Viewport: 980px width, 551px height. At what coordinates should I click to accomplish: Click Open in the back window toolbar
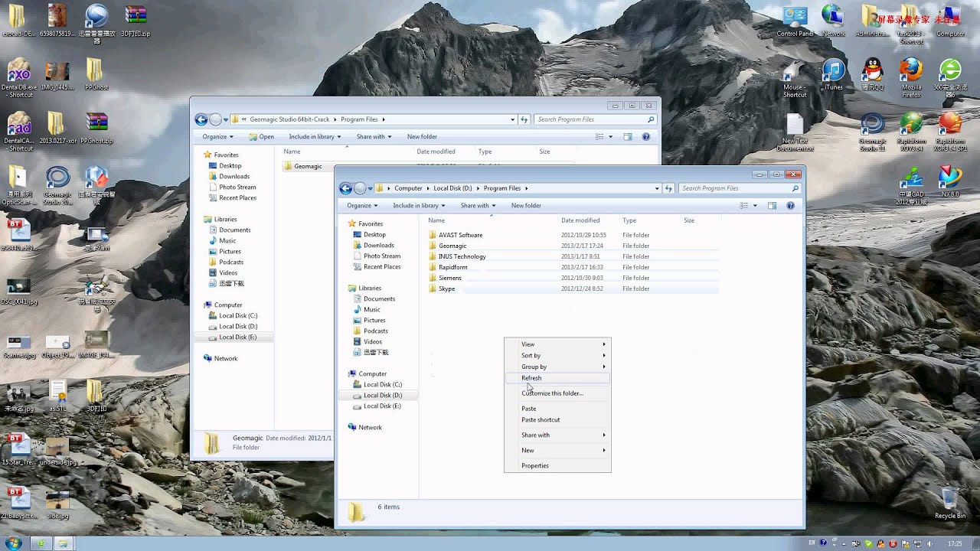(261, 136)
